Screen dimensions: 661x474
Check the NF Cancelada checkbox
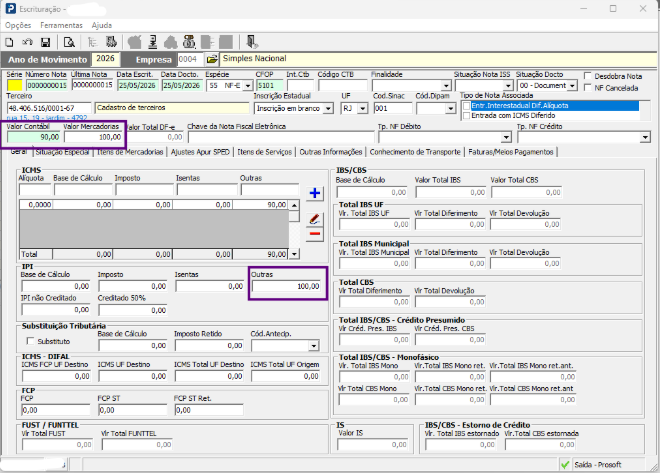[588, 88]
